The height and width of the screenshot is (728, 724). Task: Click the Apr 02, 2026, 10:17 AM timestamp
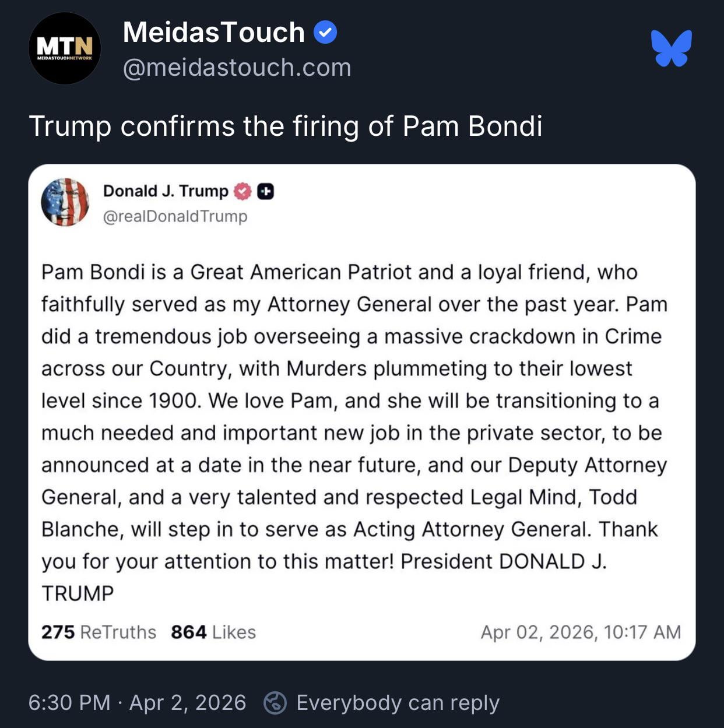point(580,632)
